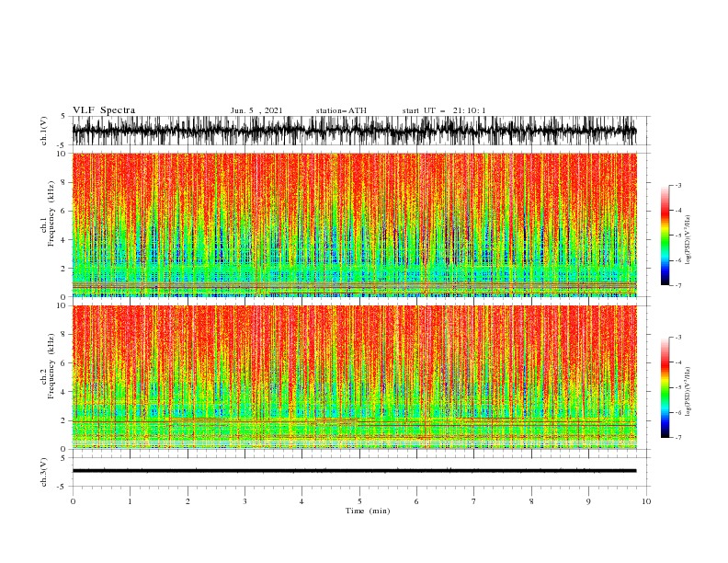The width and height of the screenshot is (728, 563).
Task: Click time axis tick label "6"
Action: [416, 501]
